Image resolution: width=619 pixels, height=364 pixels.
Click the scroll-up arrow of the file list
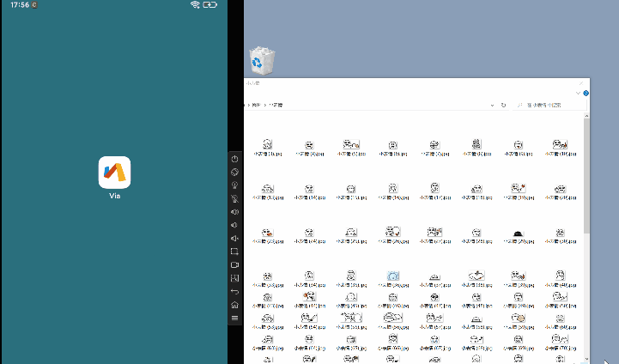pyautogui.click(x=586, y=116)
